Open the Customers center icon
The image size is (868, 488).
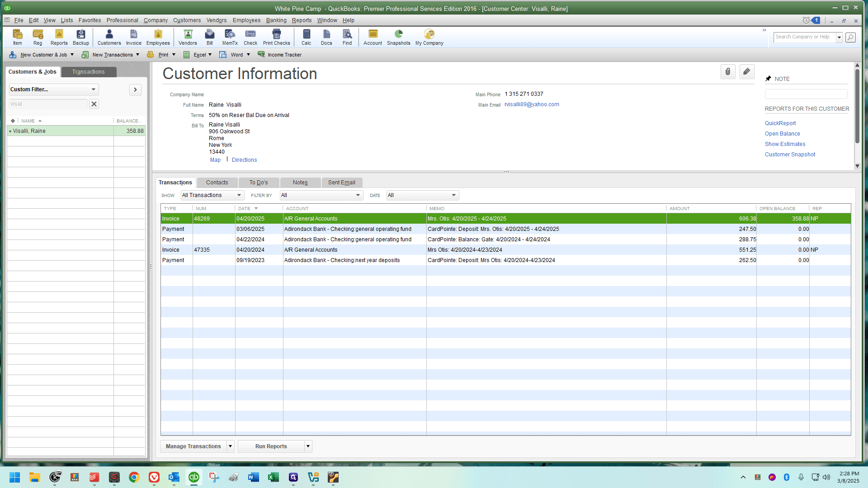tap(109, 37)
